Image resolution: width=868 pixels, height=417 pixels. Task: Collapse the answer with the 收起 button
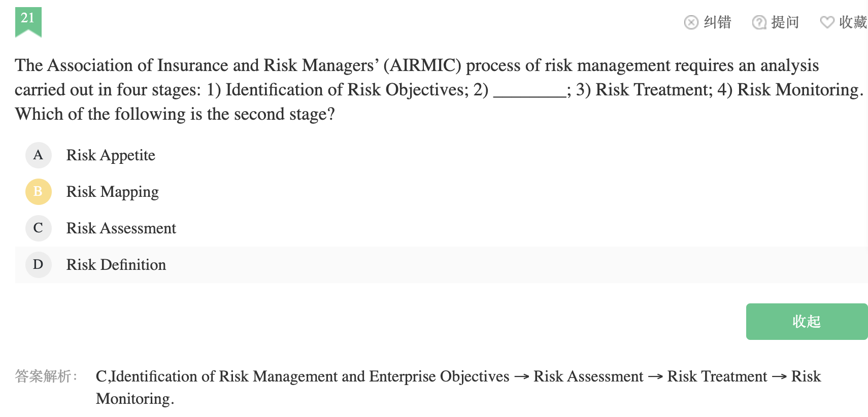tap(807, 322)
